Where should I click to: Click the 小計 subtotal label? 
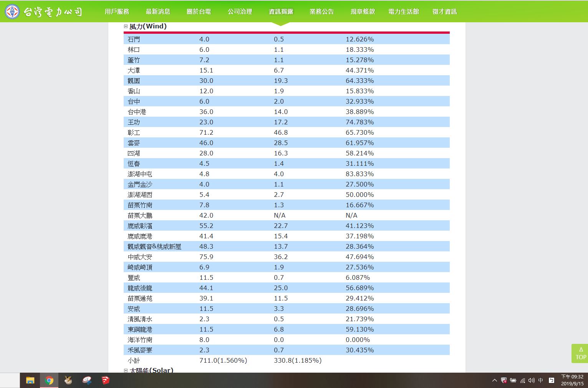[x=134, y=360]
